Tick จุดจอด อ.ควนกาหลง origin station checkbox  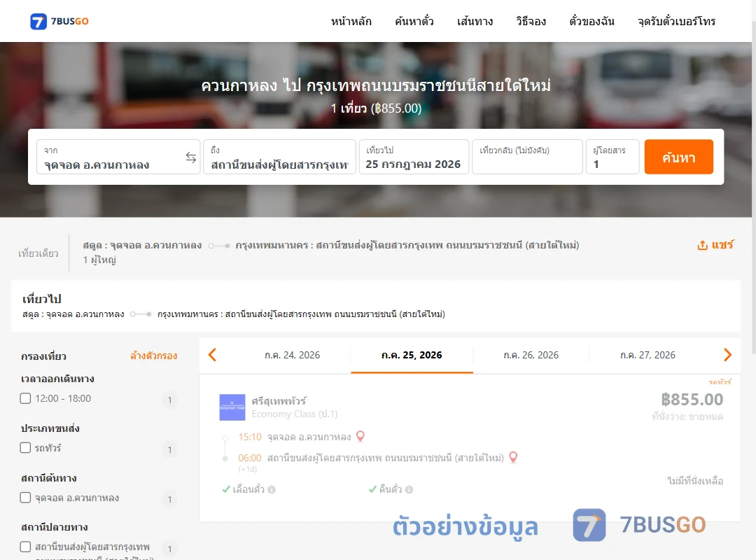tap(26, 497)
